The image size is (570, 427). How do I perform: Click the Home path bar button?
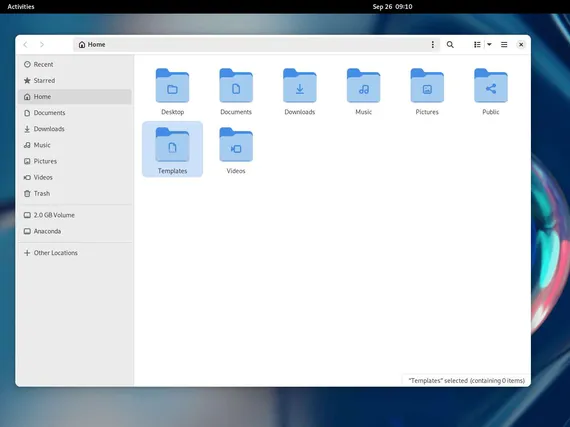(92, 44)
